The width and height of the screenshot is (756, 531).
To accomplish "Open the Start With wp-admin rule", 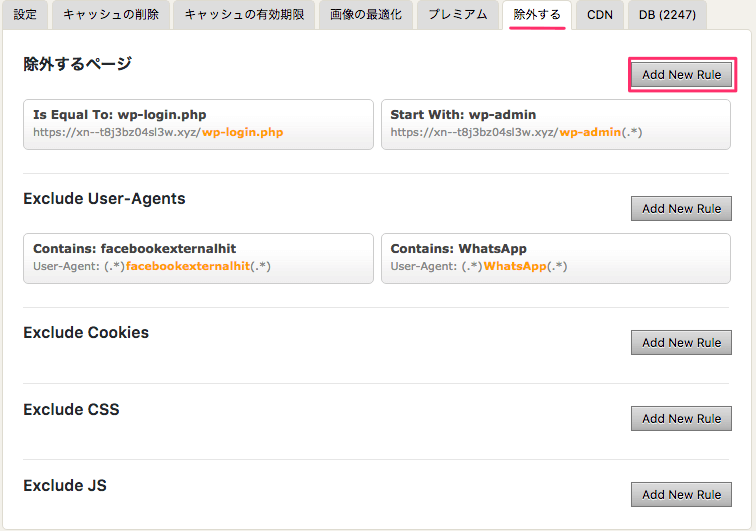I will pyautogui.click(x=556, y=124).
